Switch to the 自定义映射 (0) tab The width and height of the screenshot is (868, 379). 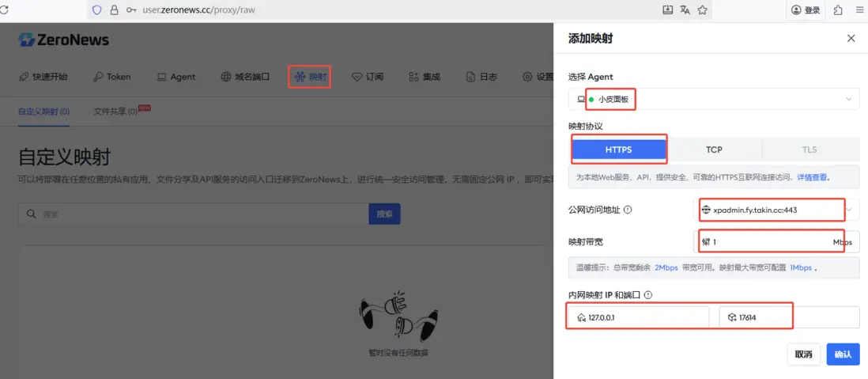click(x=43, y=112)
